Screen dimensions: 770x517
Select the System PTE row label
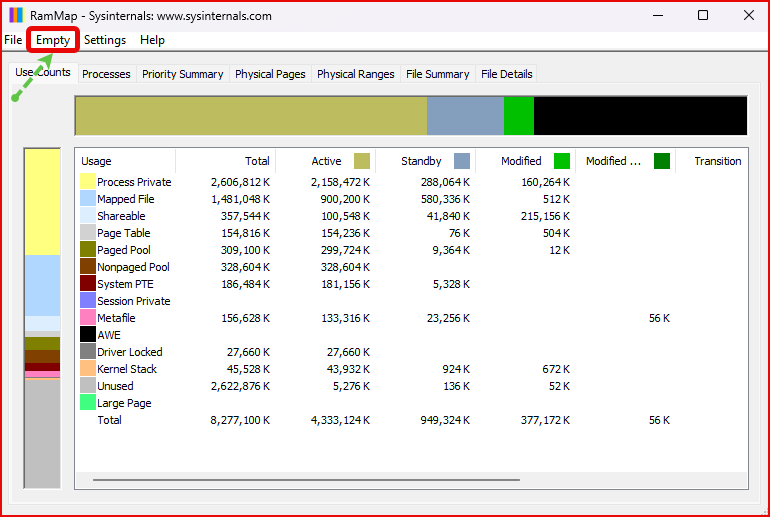(125, 284)
